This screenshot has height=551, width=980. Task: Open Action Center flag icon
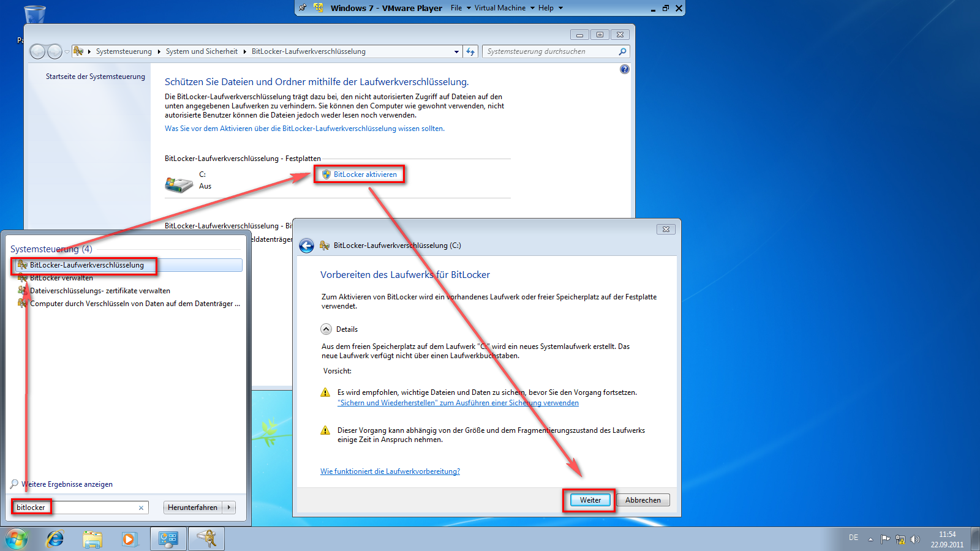pos(885,539)
